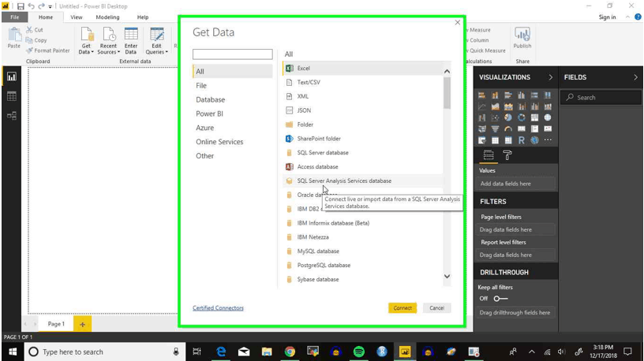This screenshot has width=644, height=361.
Task: Click the connector list scroll-up arrow
Action: (x=447, y=72)
